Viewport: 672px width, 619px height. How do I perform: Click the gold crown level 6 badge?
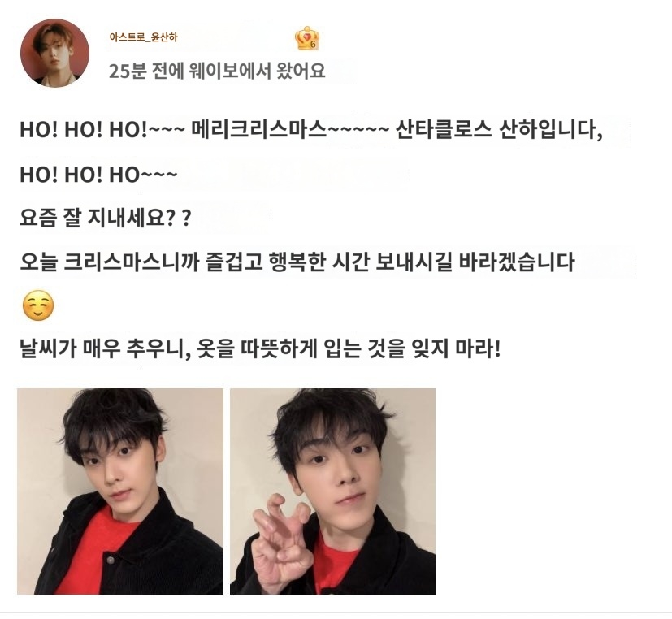tap(307, 38)
